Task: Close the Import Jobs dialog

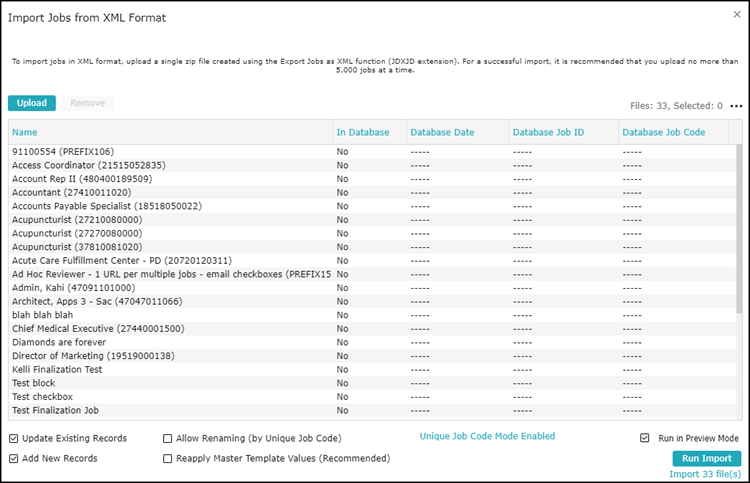Action: tap(736, 16)
